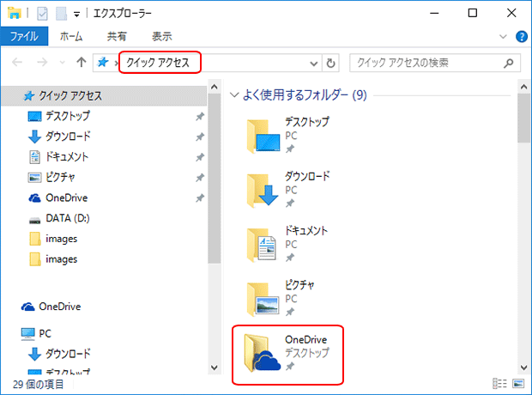This screenshot has height=395, width=532.
Task: Select the ダウンロード folder icon in content pane
Action: tap(263, 190)
